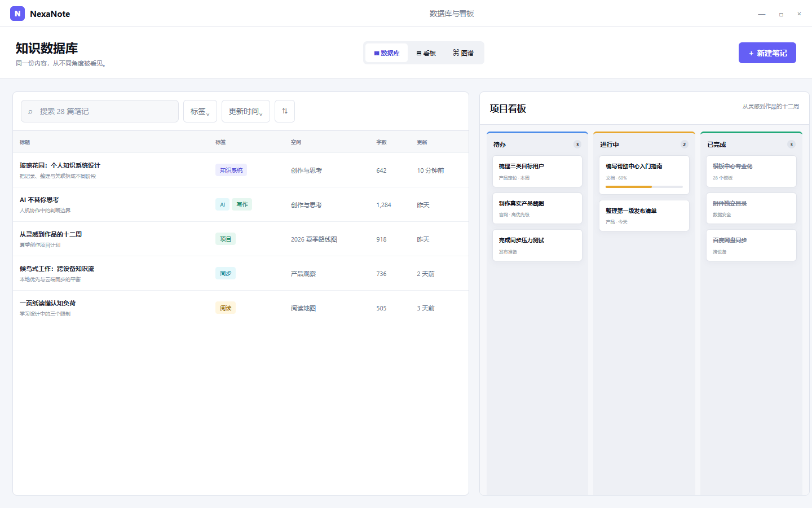Click the 项目看板 panel title
The image size is (812, 508).
click(508, 108)
